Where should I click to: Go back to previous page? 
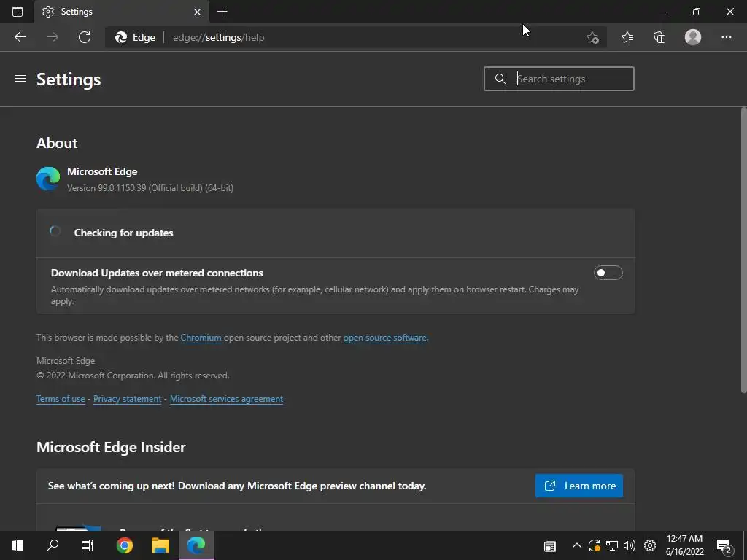coord(20,37)
